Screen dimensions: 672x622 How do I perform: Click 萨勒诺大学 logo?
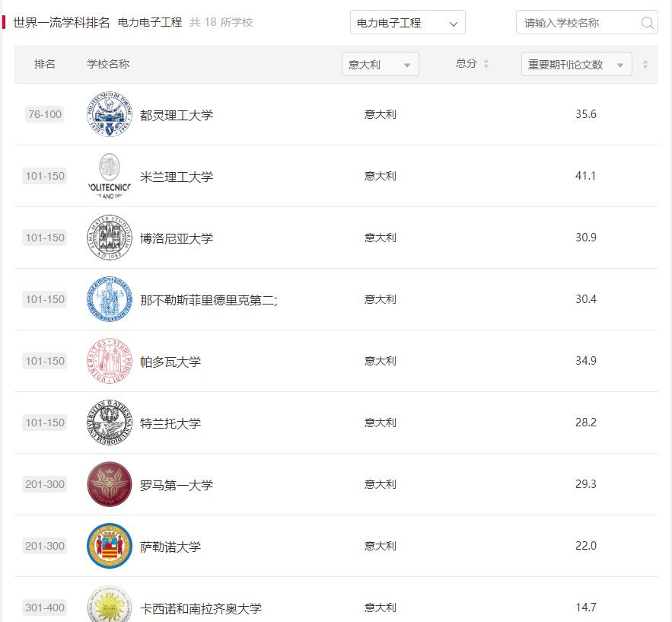point(110,546)
